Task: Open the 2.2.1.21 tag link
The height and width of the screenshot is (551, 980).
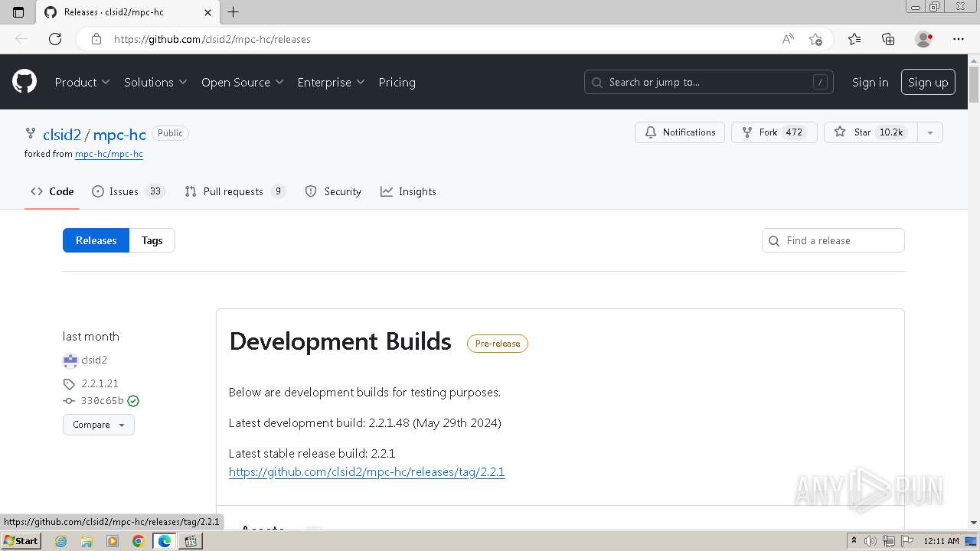Action: (100, 383)
